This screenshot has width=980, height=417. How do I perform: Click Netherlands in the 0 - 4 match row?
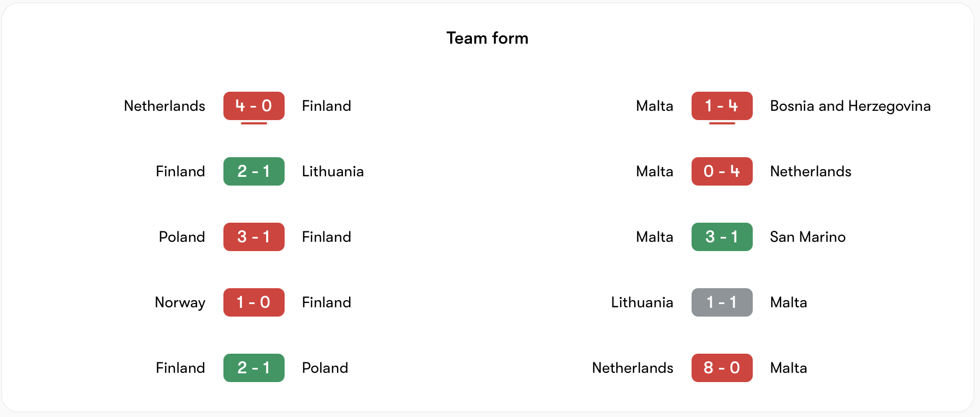pyautogui.click(x=810, y=171)
